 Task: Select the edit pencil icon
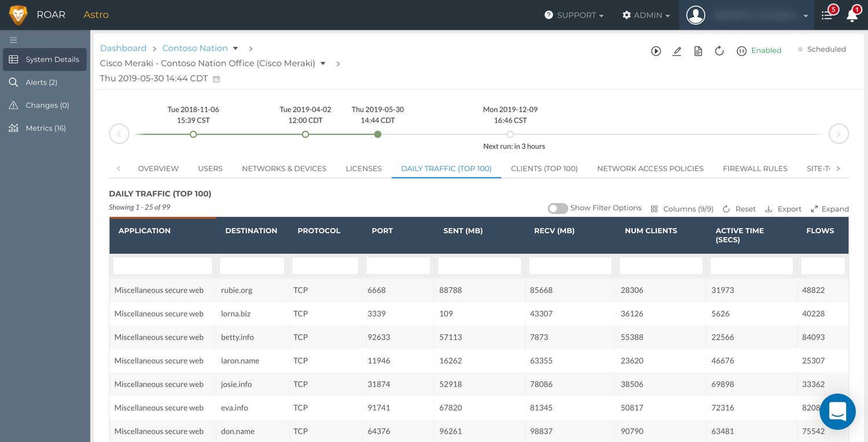click(677, 51)
